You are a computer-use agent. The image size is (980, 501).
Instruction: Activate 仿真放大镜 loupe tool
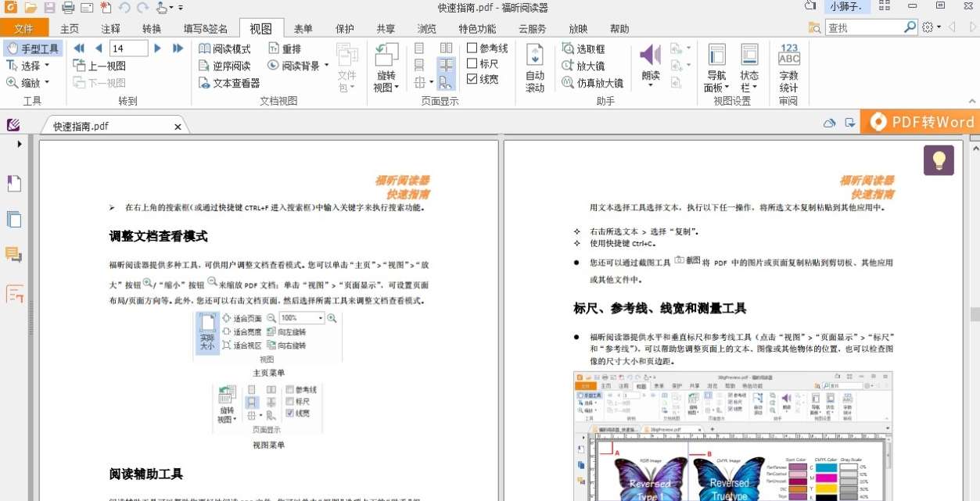593,83
